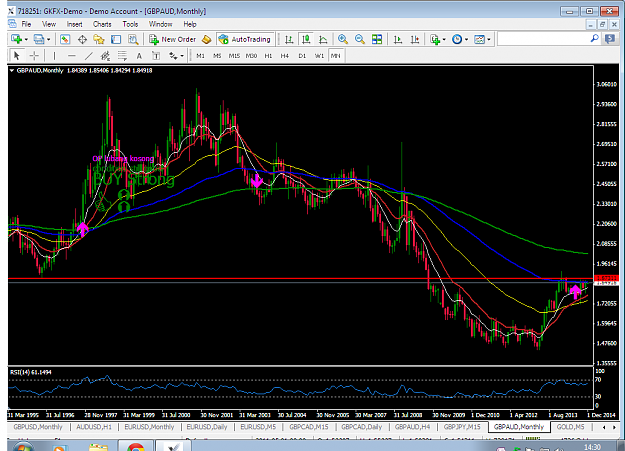
Task: Open the Periods clock icon
Action: (x=457, y=39)
